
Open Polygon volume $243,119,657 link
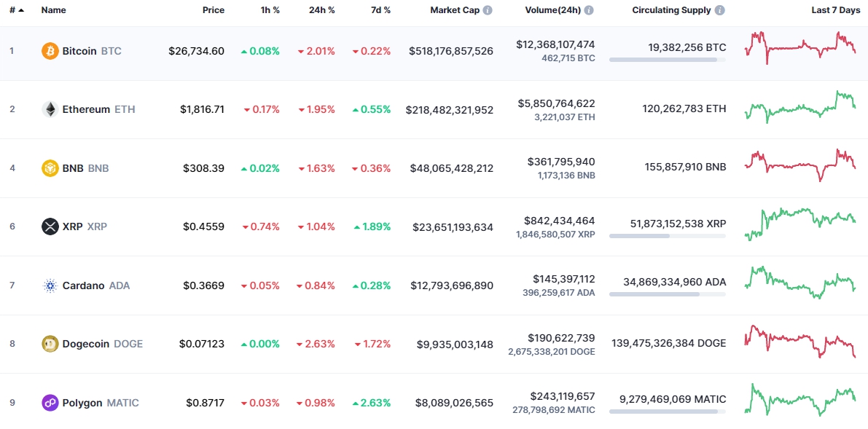(x=563, y=396)
